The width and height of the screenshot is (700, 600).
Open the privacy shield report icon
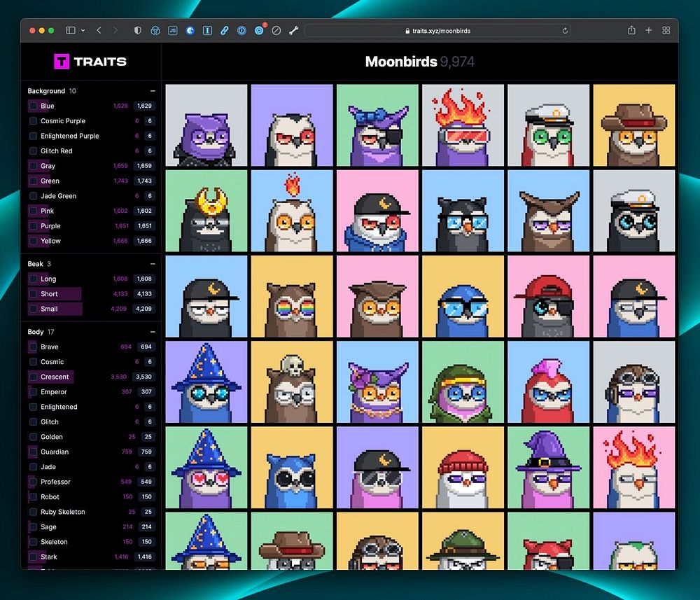[138, 30]
